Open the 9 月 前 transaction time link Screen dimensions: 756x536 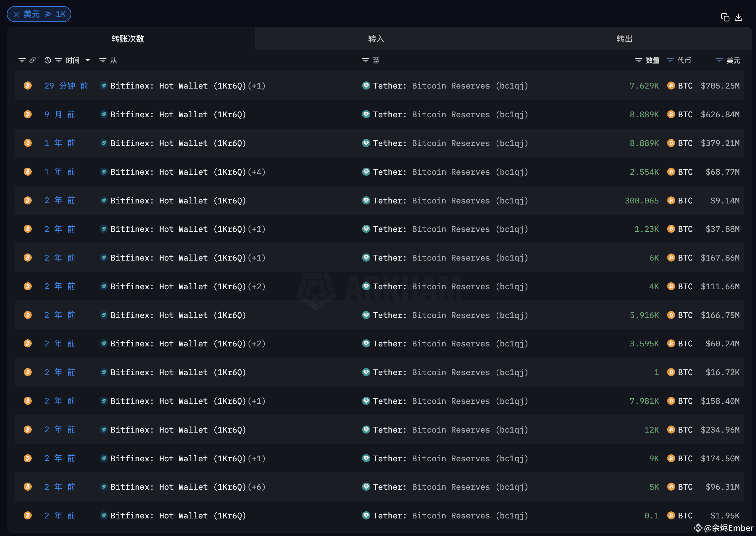pyautogui.click(x=60, y=115)
